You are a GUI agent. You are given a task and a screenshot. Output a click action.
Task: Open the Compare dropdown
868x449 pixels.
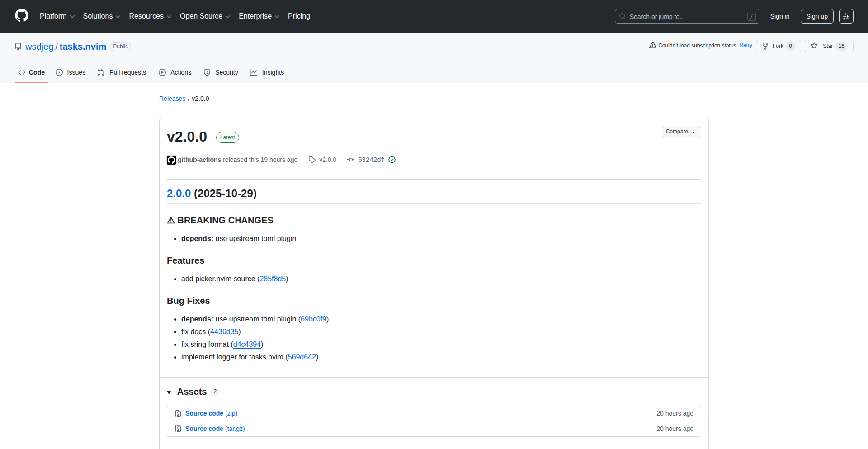pos(681,132)
